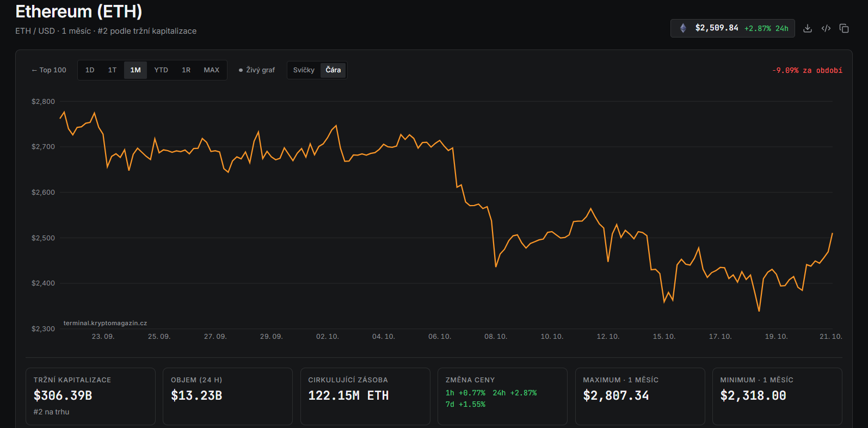The height and width of the screenshot is (428, 868).
Task: Go back to Top 100 list
Action: click(49, 70)
